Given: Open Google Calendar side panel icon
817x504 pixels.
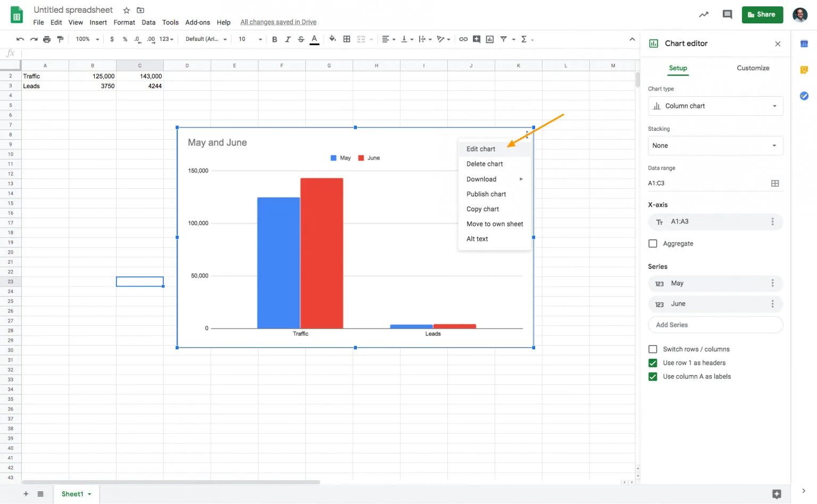Looking at the screenshot, I should (x=804, y=44).
